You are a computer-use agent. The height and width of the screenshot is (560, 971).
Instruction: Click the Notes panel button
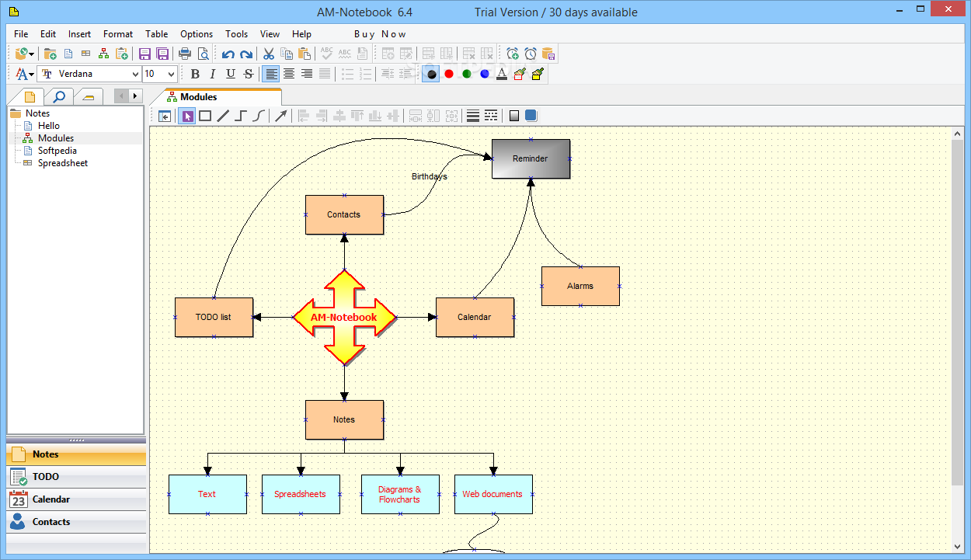(x=76, y=454)
